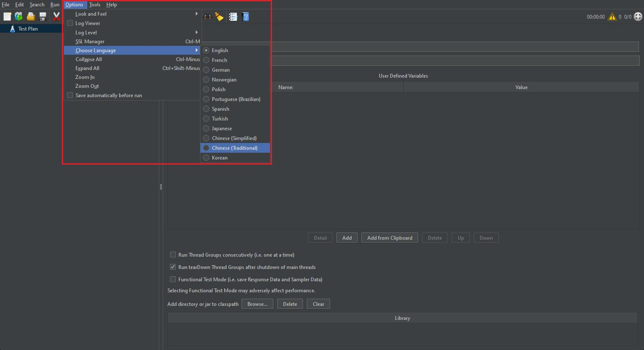Click Zoom In menu entry
This screenshot has width=644, height=350.
coord(132,77)
